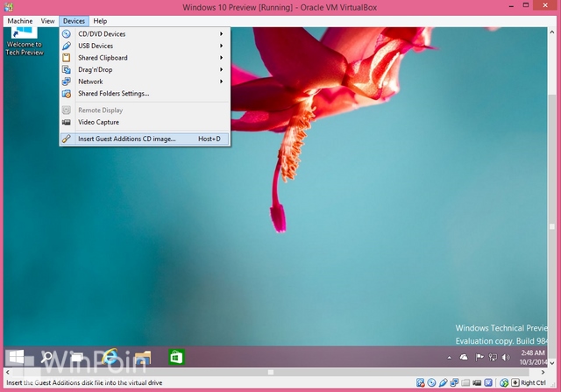The width and height of the screenshot is (561, 392).
Task: Choose Insert Guest Additions CD image
Action: 145,139
